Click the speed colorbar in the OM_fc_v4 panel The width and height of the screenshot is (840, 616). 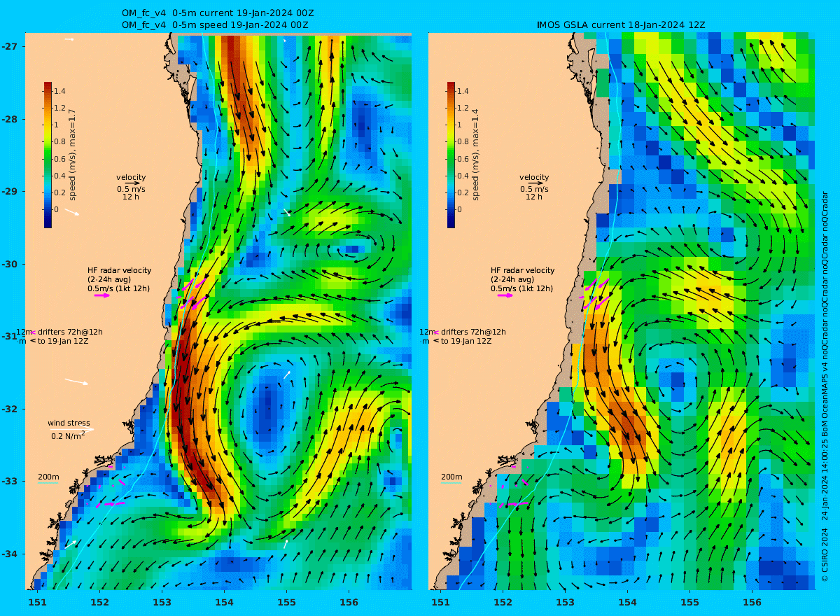point(48,155)
